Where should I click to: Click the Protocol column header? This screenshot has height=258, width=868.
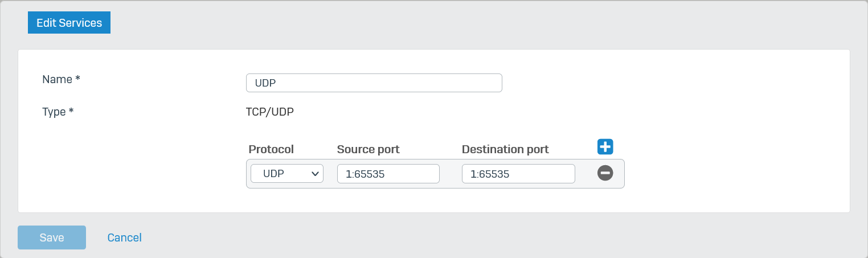271,149
